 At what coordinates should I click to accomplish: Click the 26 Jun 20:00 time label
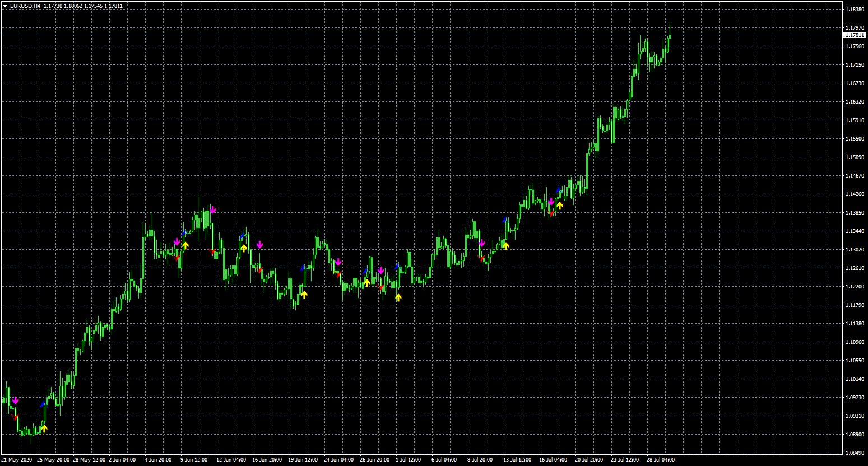click(375, 460)
